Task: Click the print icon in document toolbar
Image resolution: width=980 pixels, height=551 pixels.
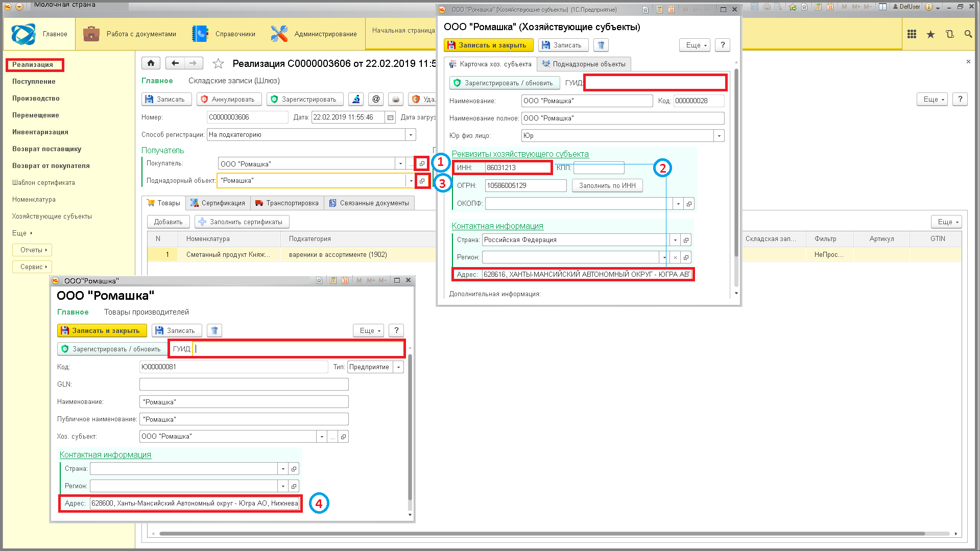Action: tap(395, 99)
